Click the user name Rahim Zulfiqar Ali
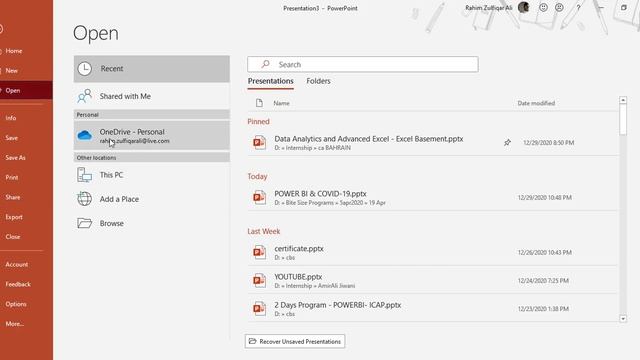The height and width of the screenshot is (360, 640). point(489,8)
